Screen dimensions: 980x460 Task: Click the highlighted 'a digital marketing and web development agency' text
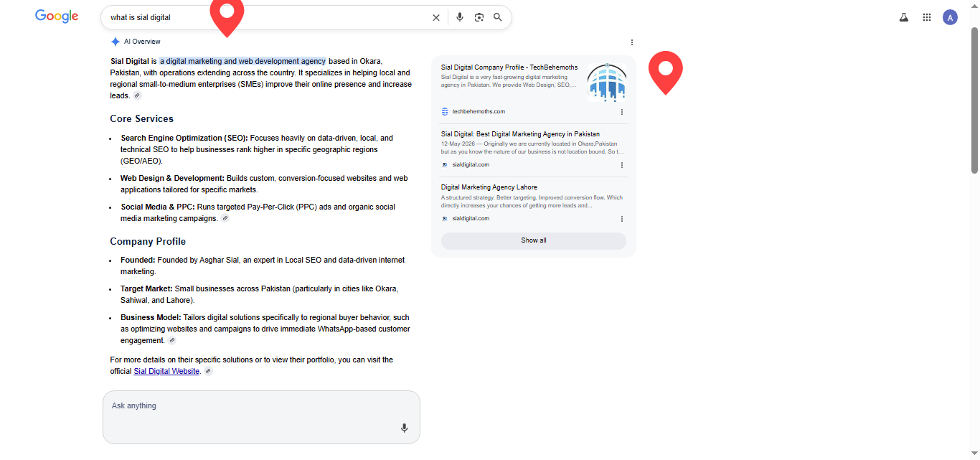pyautogui.click(x=242, y=62)
